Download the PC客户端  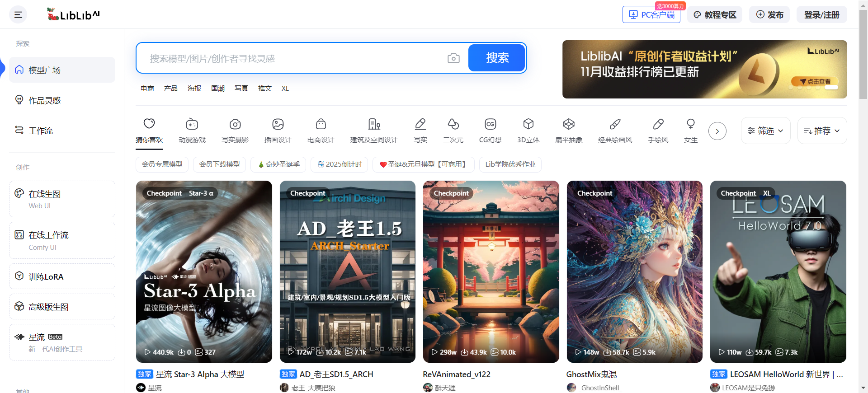point(651,14)
